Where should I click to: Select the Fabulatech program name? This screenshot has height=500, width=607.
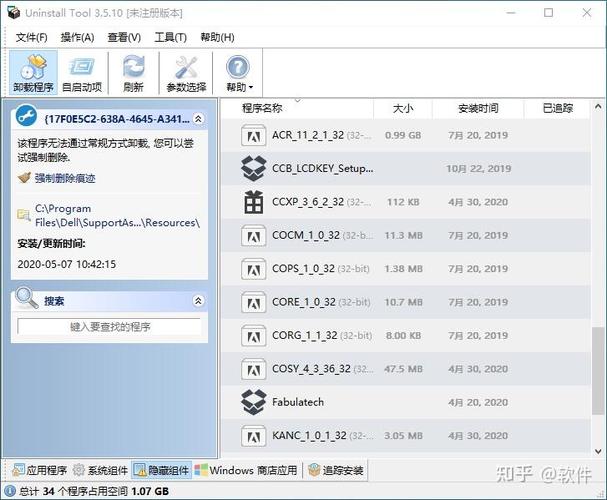point(298,402)
